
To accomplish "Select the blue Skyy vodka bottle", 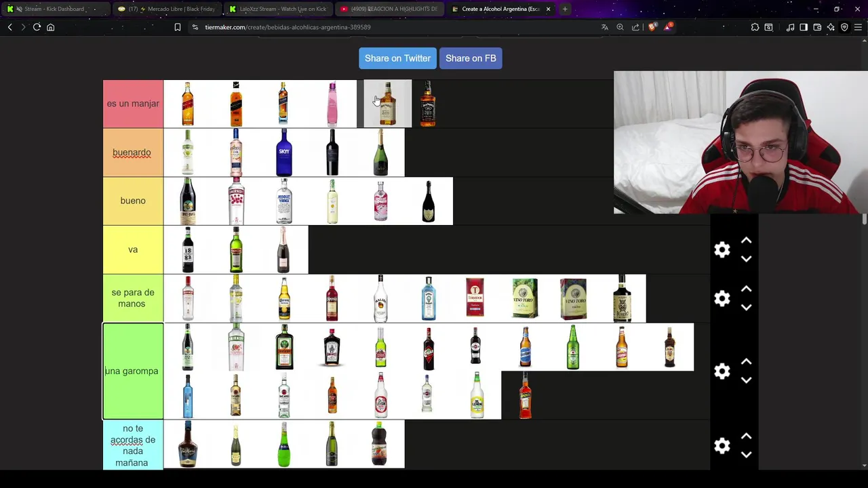I will coord(284,152).
